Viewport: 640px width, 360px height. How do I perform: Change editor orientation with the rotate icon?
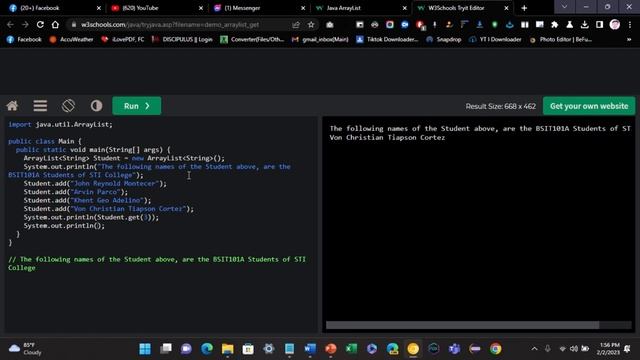68,106
